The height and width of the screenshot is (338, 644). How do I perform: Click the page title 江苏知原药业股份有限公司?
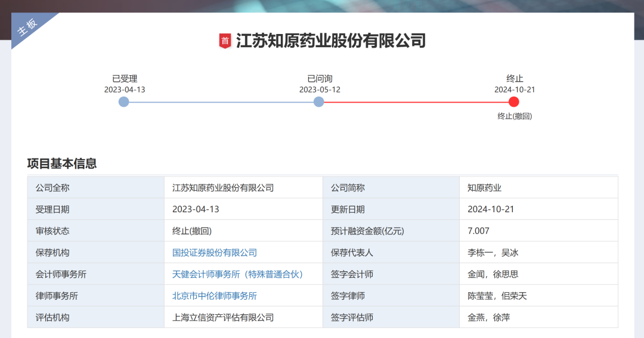pos(331,41)
